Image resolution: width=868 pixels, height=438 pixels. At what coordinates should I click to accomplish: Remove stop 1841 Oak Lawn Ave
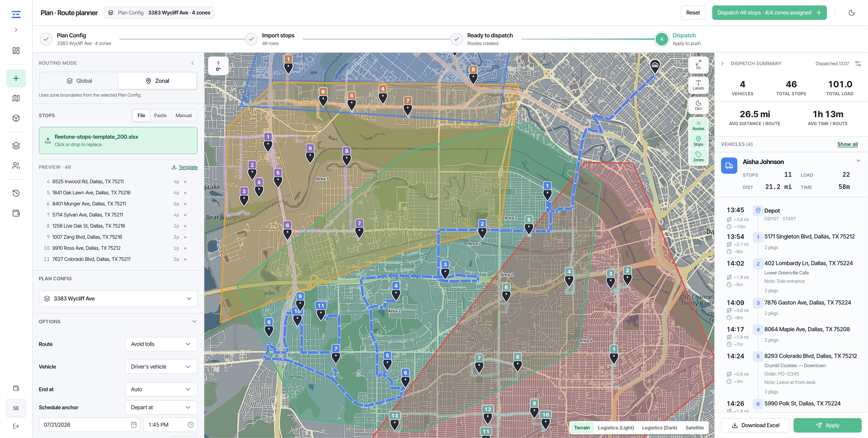(x=185, y=193)
